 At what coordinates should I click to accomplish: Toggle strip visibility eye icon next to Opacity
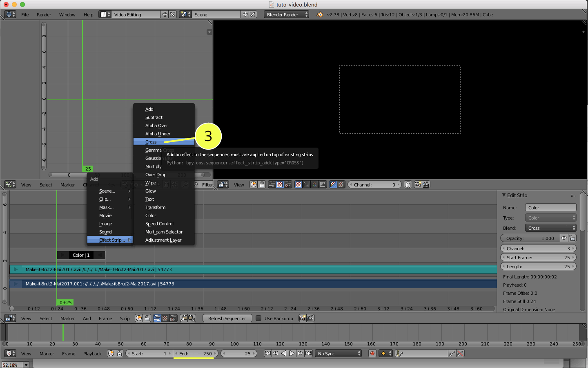pos(564,238)
